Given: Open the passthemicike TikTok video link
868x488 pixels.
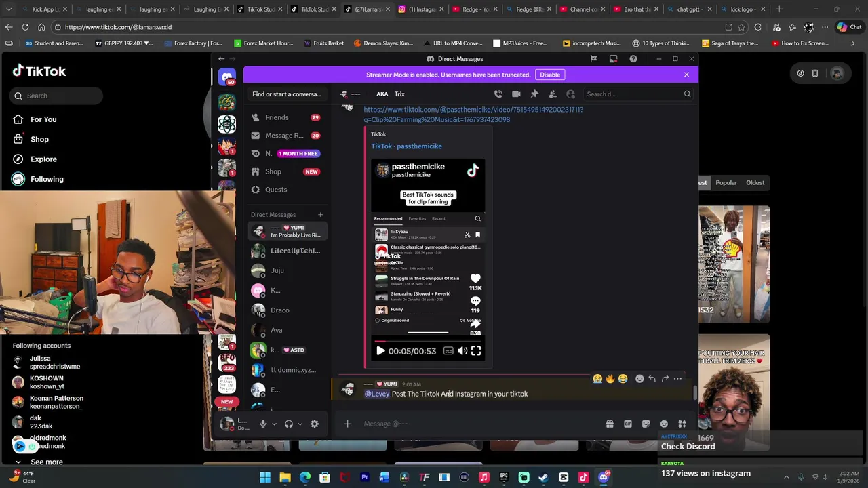Looking at the screenshot, I should coord(473,115).
